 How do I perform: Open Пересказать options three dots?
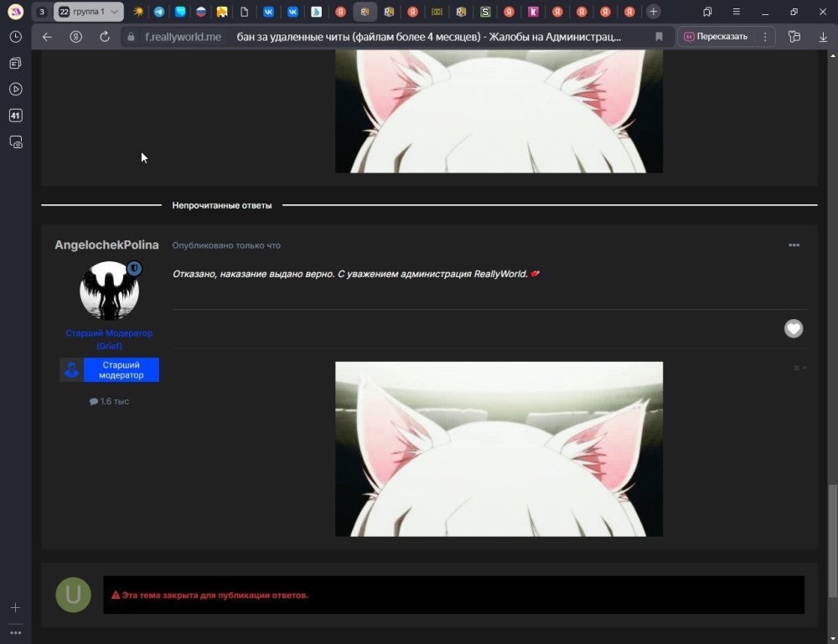pos(765,37)
